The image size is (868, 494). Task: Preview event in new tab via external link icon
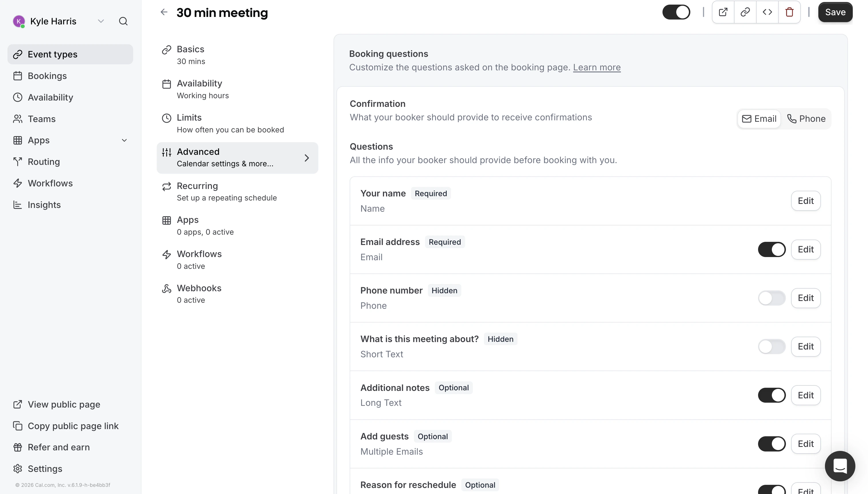[x=723, y=12]
